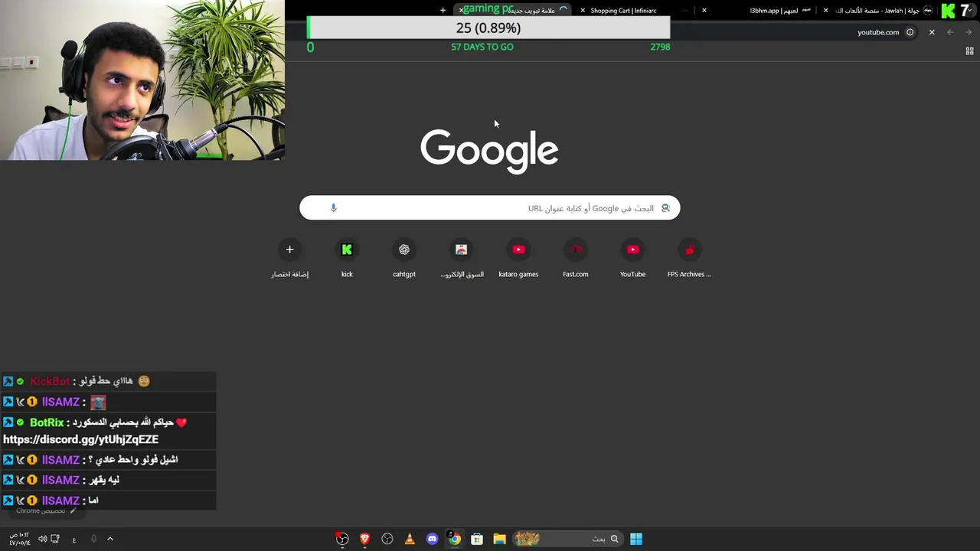Click the taskbar microphone icon
This screenshot has width=980, height=551.
coord(93,539)
